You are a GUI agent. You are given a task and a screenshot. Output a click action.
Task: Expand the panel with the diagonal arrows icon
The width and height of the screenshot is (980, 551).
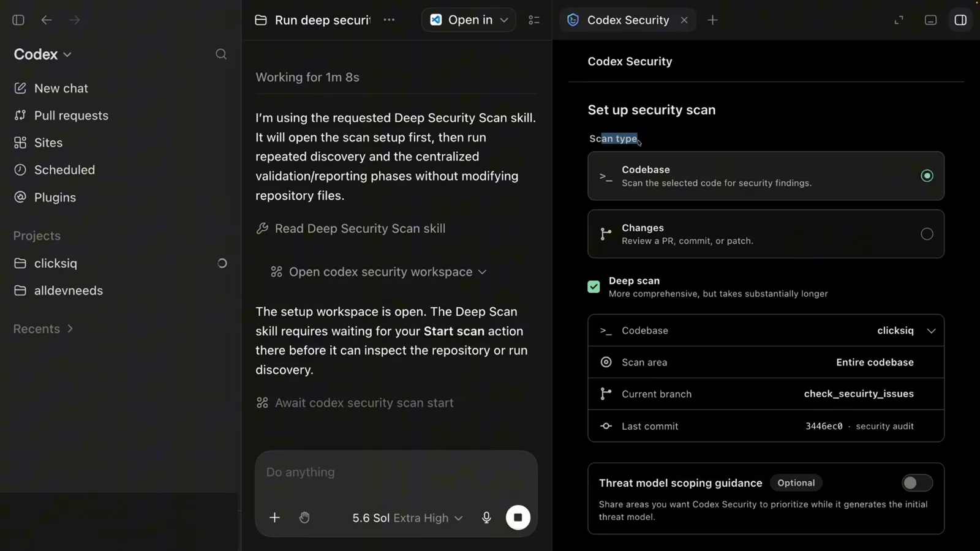pos(899,20)
